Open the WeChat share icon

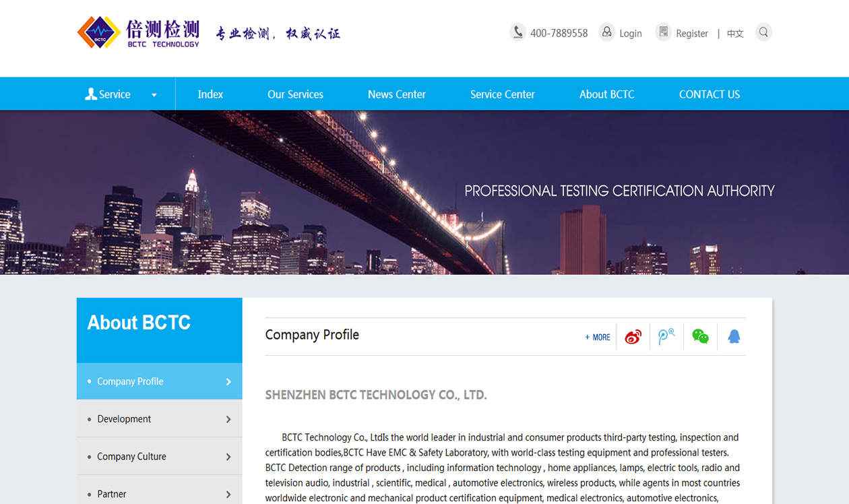[x=701, y=337]
